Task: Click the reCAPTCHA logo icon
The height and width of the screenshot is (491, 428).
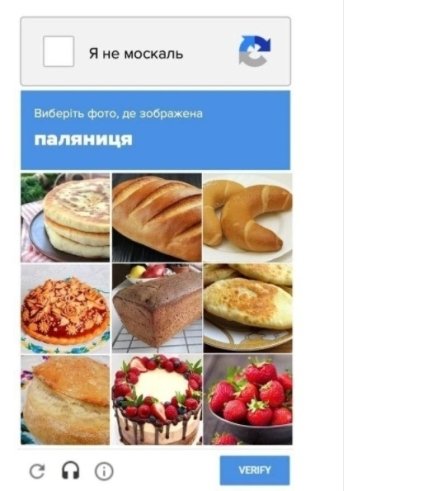Action: 255,51
